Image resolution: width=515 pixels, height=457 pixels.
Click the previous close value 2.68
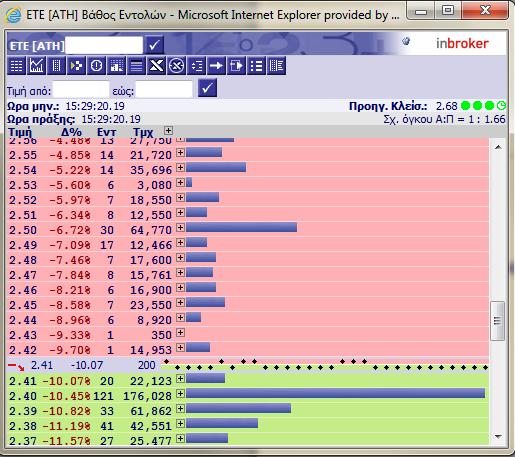coord(447,106)
